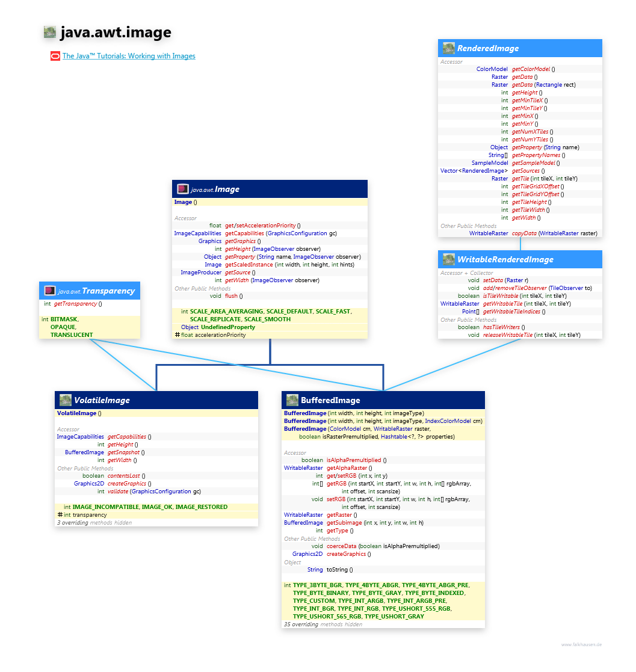Click isAlphaPremultiplied method
The height and width of the screenshot is (672, 636).
tap(354, 460)
